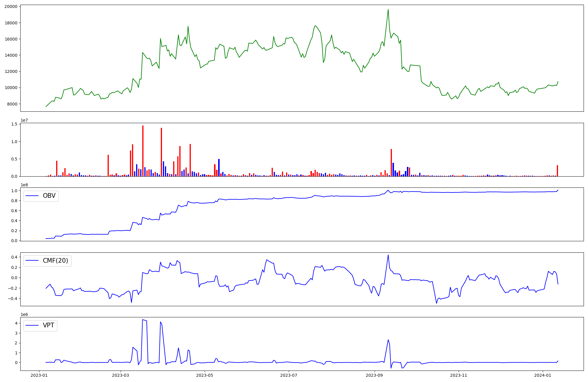
Task: Click the 2023-11 x-axis tick label
Action: [x=459, y=375]
